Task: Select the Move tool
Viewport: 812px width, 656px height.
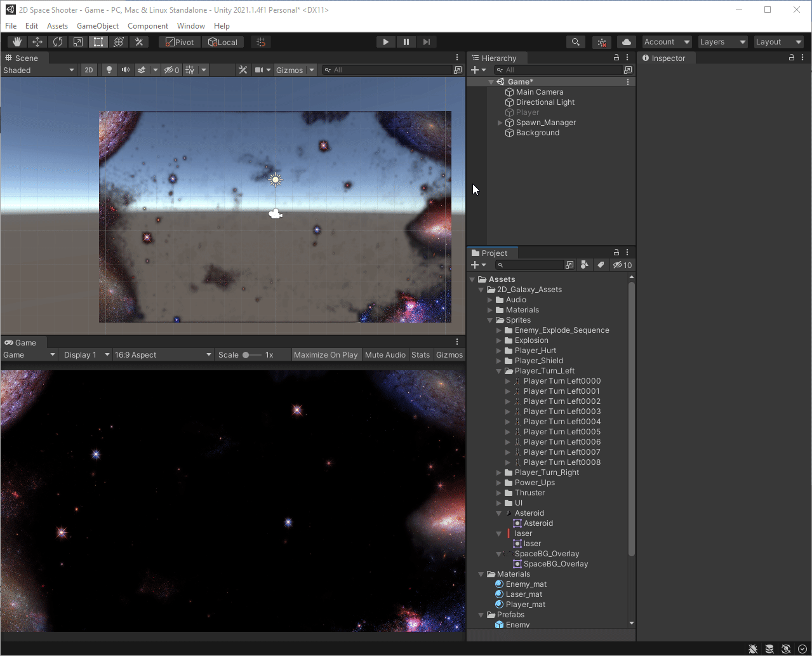Action: [37, 42]
